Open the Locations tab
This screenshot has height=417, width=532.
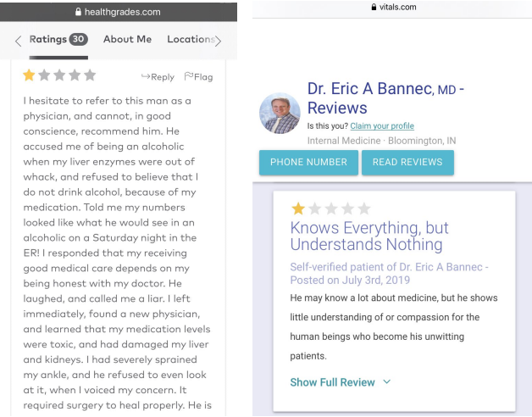click(x=190, y=40)
